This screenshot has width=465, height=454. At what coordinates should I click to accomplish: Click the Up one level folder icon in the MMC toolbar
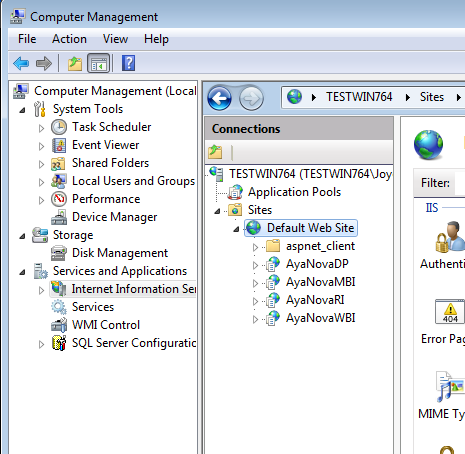75,63
